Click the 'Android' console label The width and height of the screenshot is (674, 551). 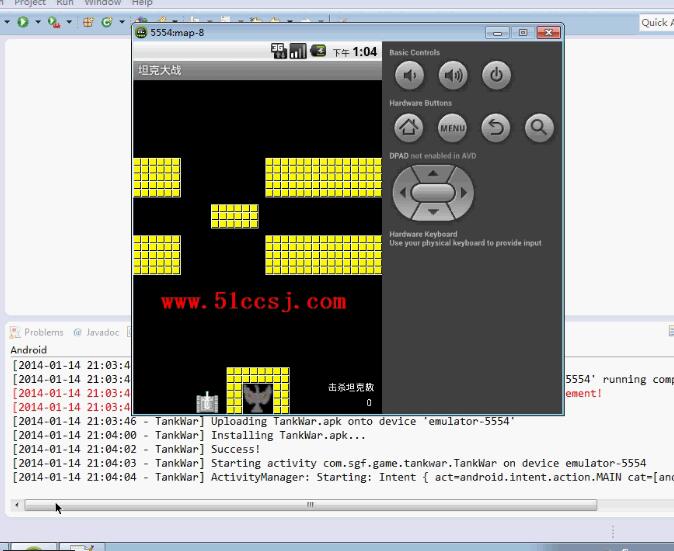click(28, 350)
